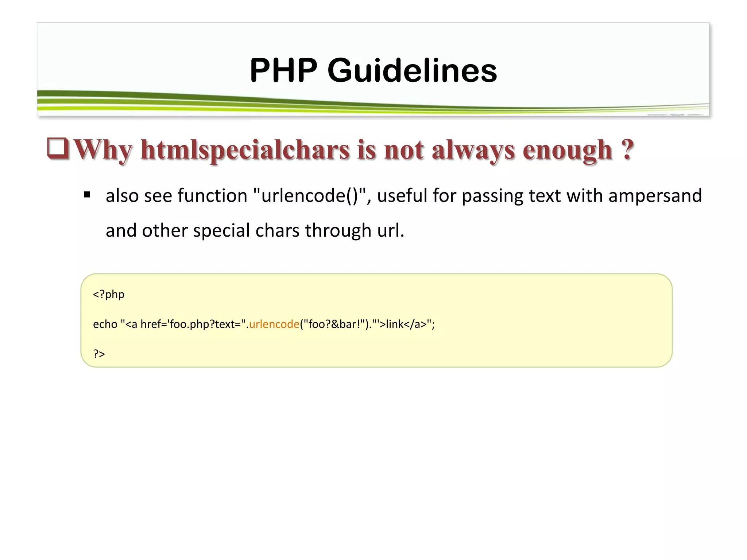Click the square bullet before 'also see function'
This screenshot has height=560, width=747.
[x=87, y=195]
